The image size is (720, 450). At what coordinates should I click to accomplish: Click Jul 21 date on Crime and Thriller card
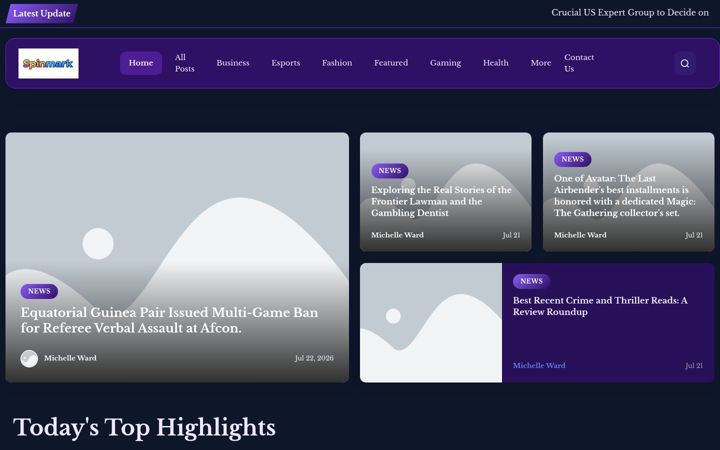pos(694,366)
